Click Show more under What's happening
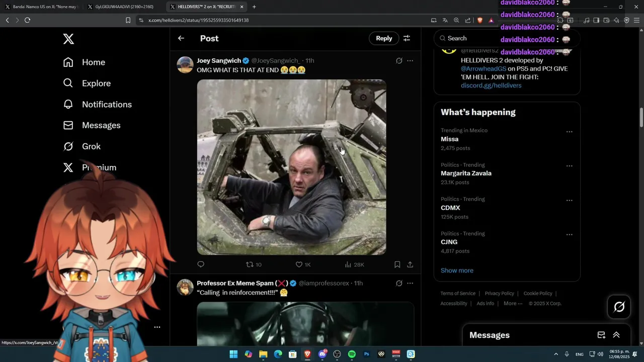The height and width of the screenshot is (362, 644). coord(457,270)
